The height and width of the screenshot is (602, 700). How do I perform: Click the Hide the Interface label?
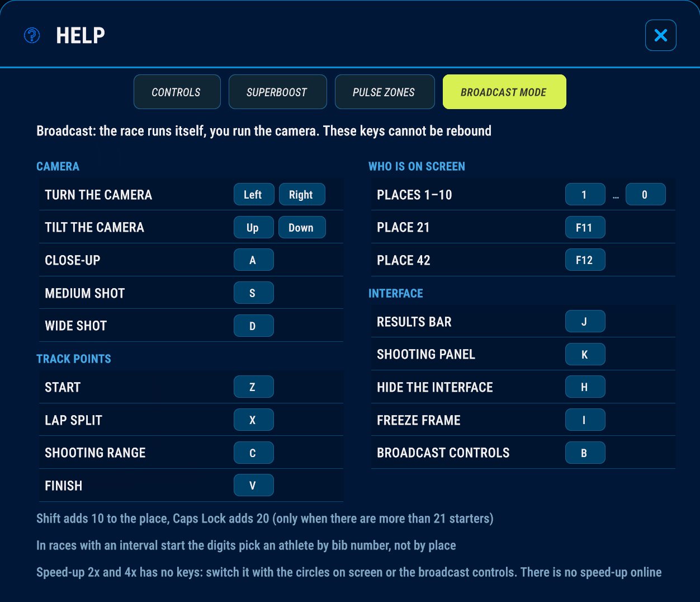435,387
